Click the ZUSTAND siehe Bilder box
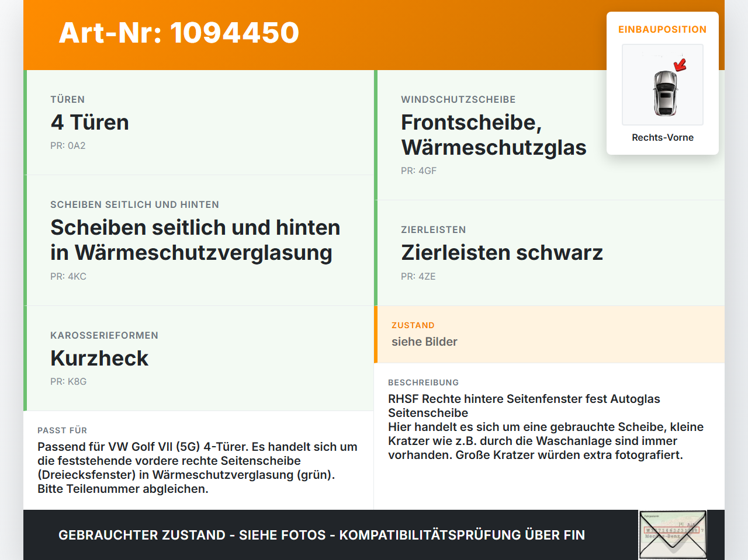This screenshot has width=748, height=560. pyautogui.click(x=549, y=334)
